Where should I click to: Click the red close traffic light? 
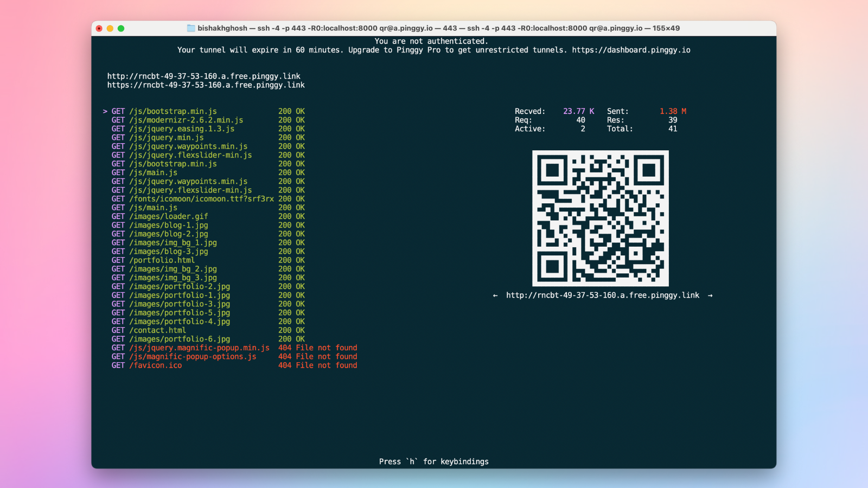[x=99, y=28]
